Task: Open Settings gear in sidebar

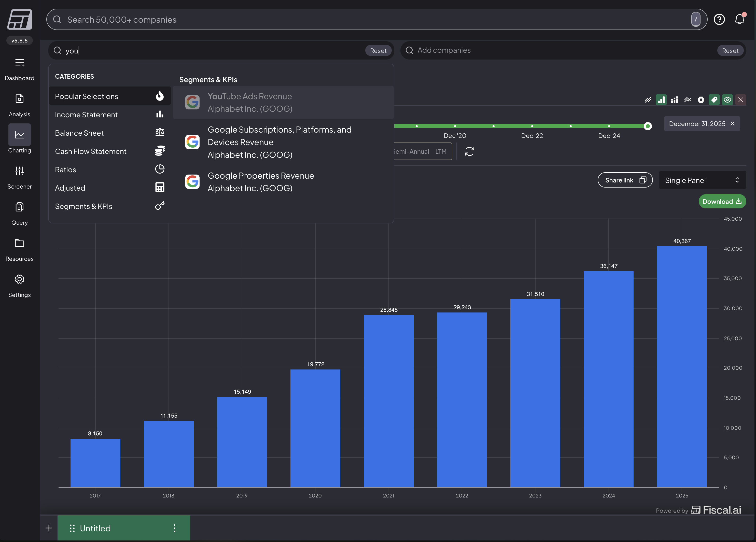Action: pos(19,279)
